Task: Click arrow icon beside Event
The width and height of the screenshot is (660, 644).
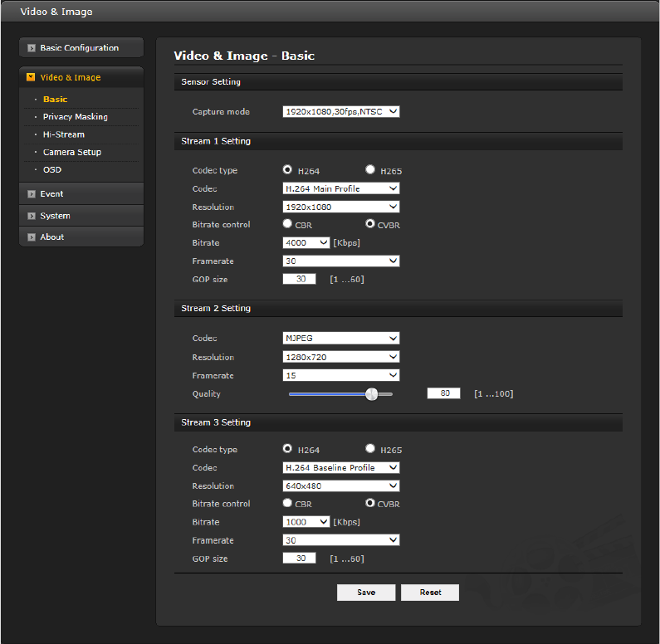Action: pyautogui.click(x=32, y=194)
